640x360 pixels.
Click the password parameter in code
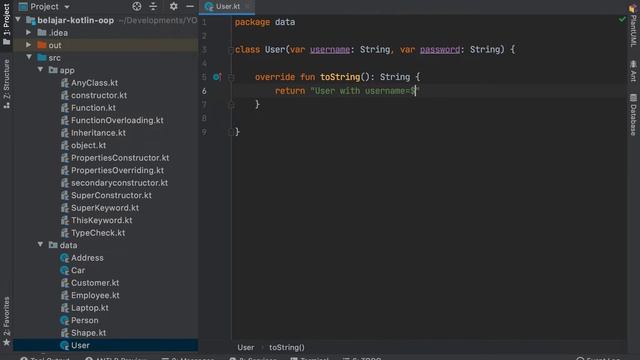click(440, 50)
